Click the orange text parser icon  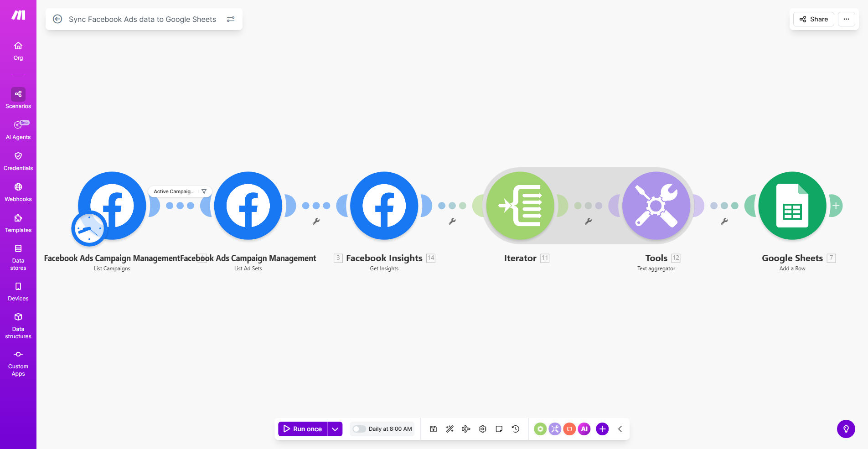click(x=569, y=429)
